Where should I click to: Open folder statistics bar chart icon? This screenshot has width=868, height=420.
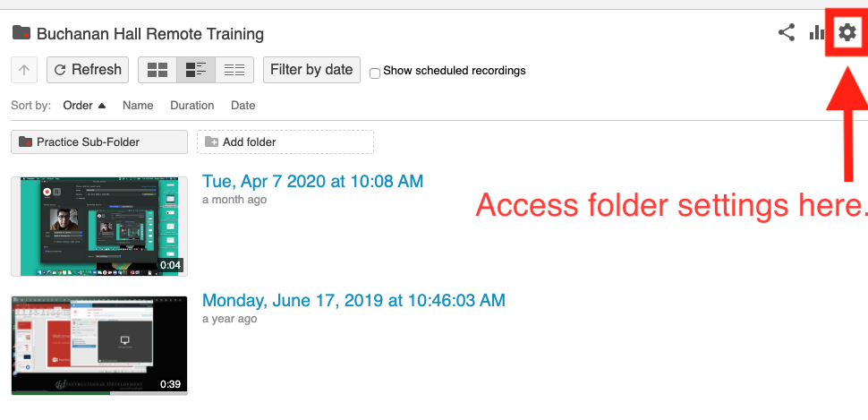[x=817, y=33]
